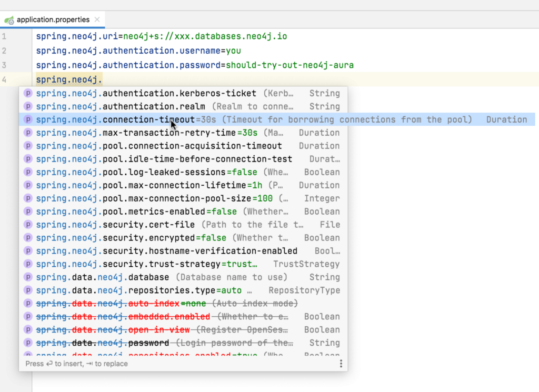The width and height of the screenshot is (539, 392).
Task: Click property icon beside security.cert-file
Action: click(x=28, y=225)
